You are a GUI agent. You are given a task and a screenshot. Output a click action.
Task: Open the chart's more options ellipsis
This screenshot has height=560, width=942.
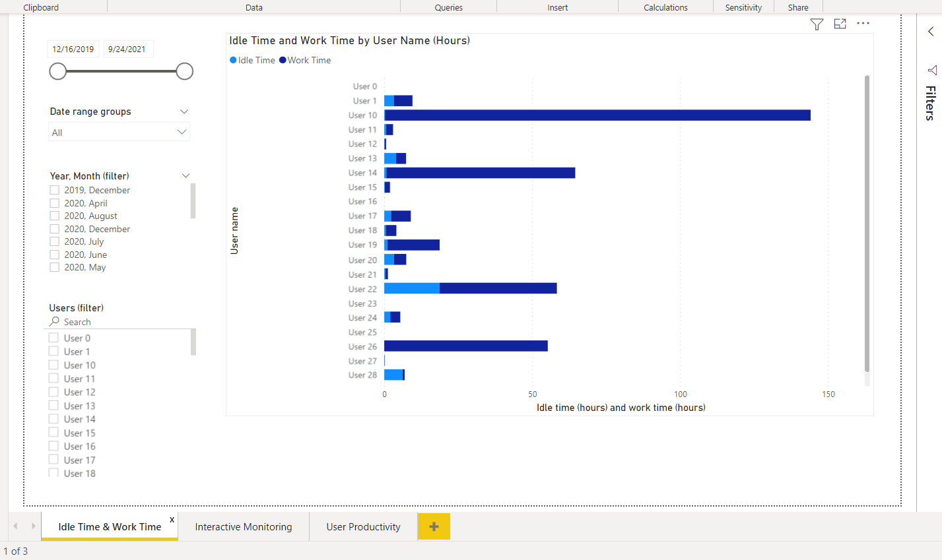[863, 24]
